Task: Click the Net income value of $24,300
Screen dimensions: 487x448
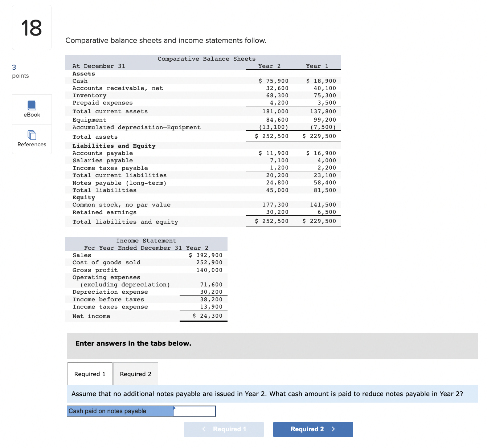Action: [208, 315]
